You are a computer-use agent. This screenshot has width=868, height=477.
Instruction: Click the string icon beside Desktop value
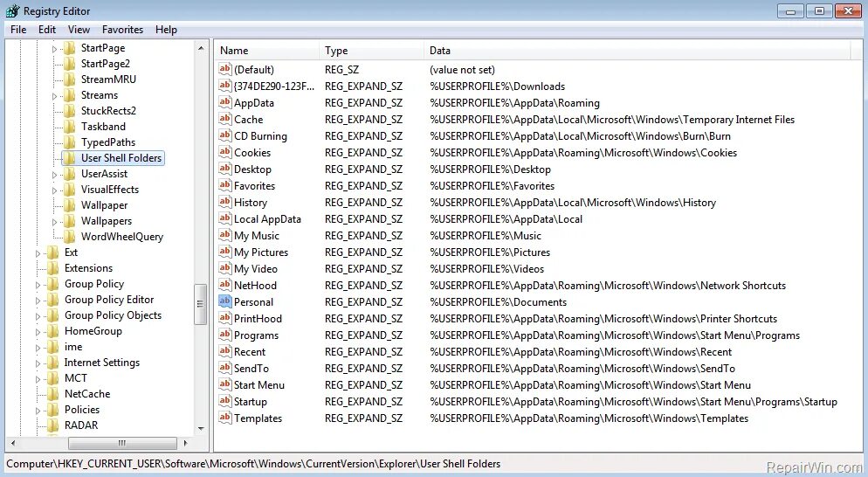(224, 169)
